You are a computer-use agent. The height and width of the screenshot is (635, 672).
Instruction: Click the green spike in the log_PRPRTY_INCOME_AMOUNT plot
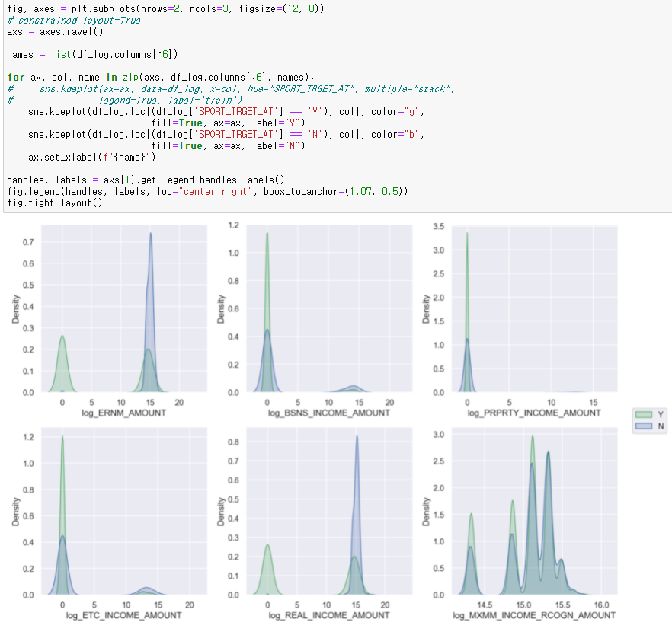(467, 235)
